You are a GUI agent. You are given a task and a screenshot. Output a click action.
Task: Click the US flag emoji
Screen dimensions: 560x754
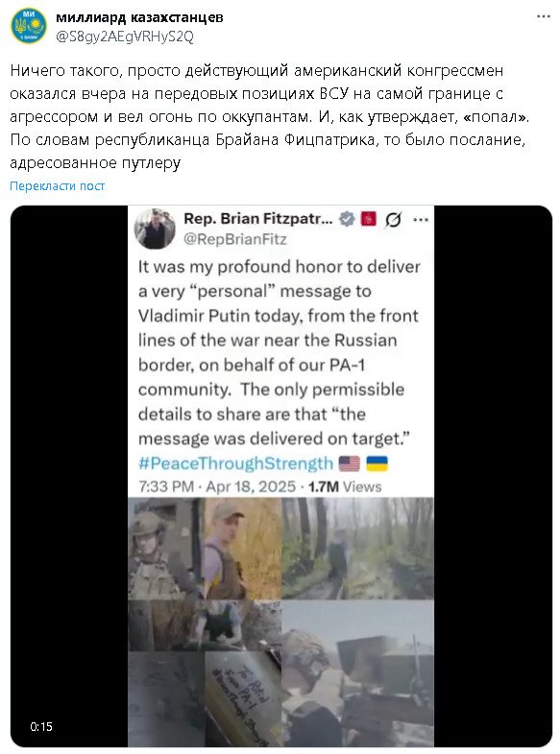[350, 464]
